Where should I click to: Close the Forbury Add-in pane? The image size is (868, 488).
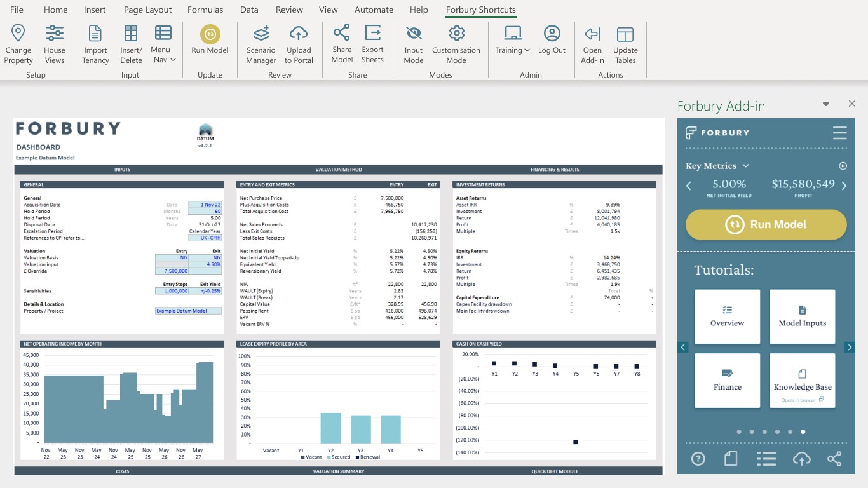[852, 104]
